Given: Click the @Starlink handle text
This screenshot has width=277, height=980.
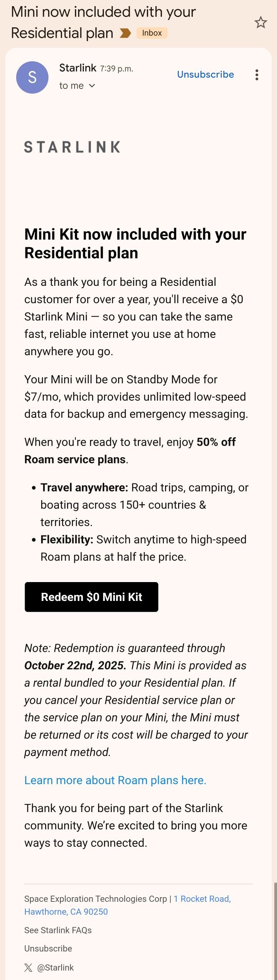Looking at the screenshot, I should (x=55, y=967).
